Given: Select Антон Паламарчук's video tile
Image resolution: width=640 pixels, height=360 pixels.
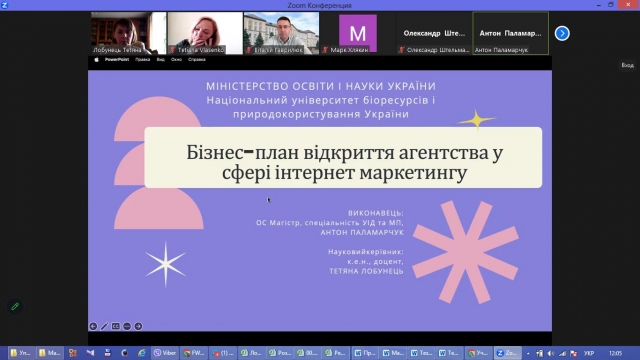Looking at the screenshot, I should point(511,33).
